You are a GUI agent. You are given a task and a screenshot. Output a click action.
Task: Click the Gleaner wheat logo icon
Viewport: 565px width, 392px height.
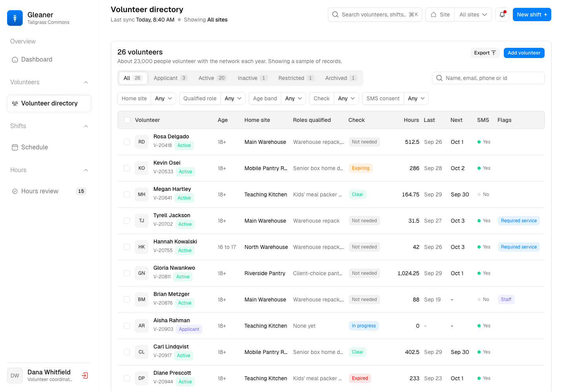pyautogui.click(x=15, y=18)
